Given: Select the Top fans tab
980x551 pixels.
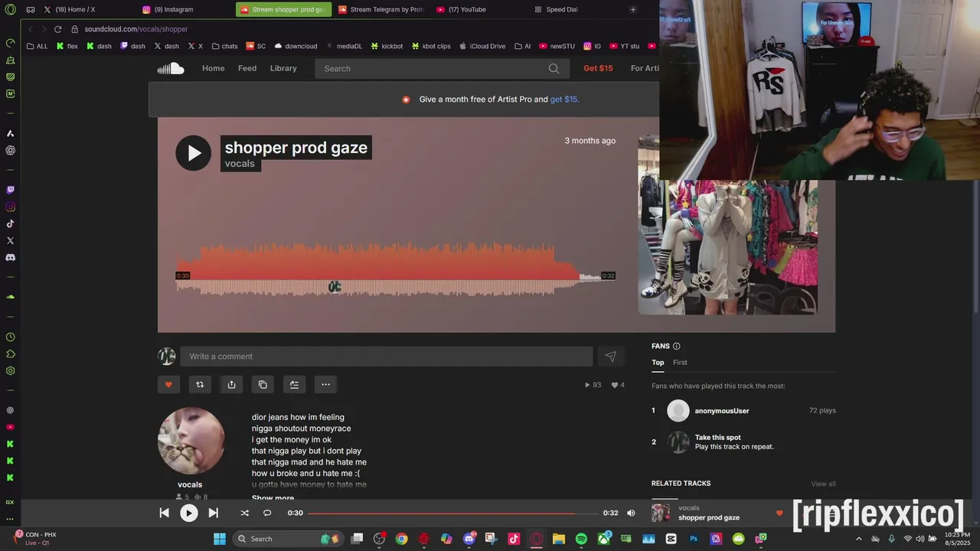Looking at the screenshot, I should pos(658,363).
